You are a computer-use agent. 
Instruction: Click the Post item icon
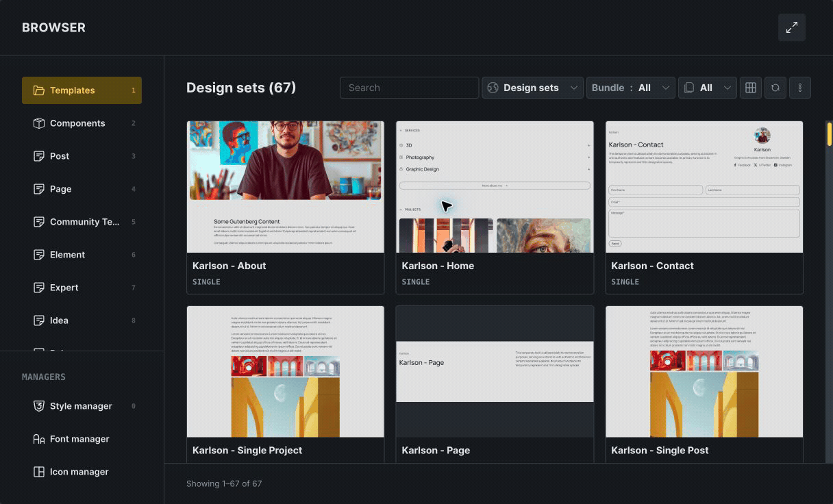[x=39, y=156]
